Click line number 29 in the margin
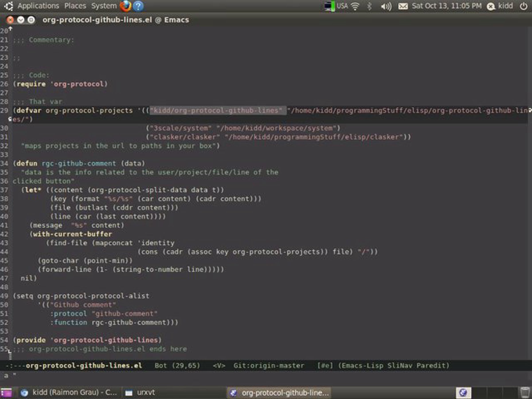Image resolution: width=532 pixels, height=399 pixels. 4,110
